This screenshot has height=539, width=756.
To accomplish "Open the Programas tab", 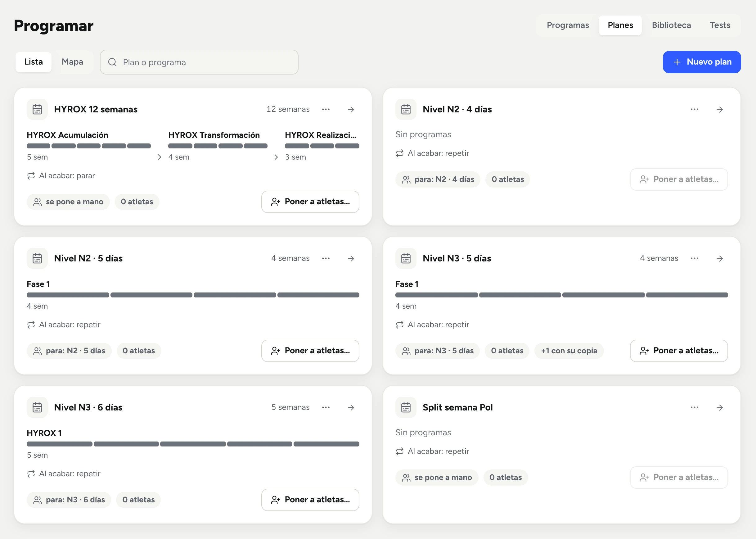I will tap(568, 25).
